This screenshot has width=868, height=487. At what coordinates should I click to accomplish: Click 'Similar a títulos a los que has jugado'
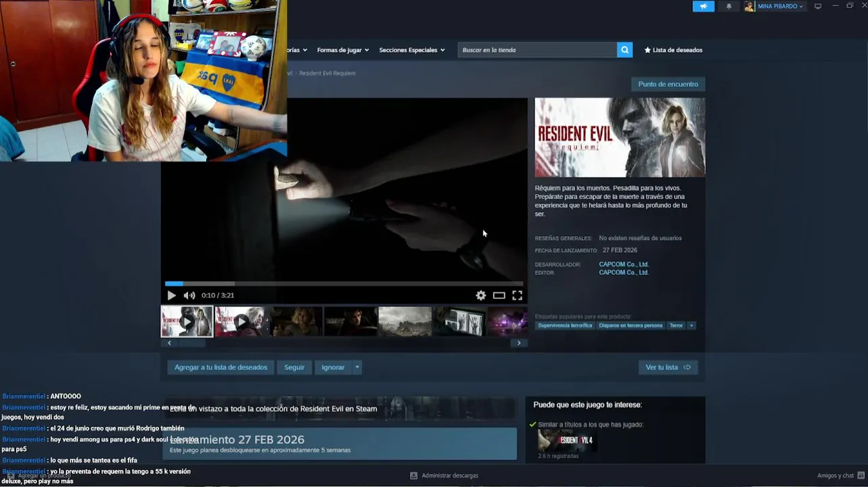coord(591,425)
